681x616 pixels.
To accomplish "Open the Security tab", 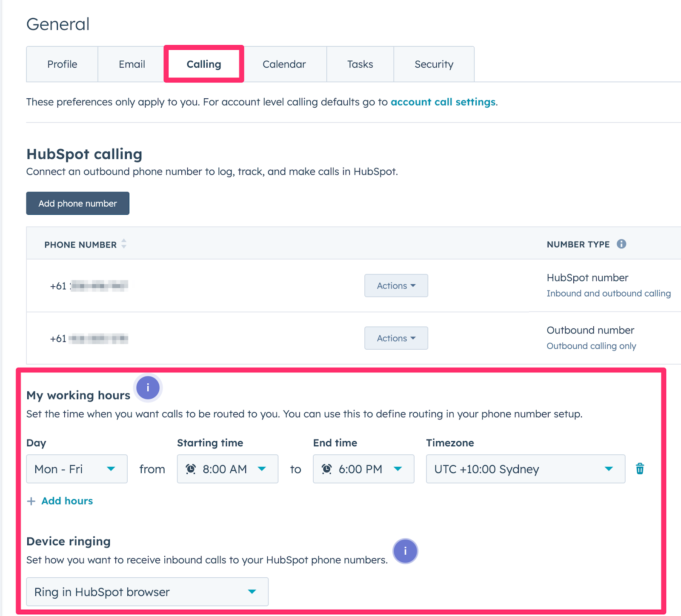I will 434,64.
